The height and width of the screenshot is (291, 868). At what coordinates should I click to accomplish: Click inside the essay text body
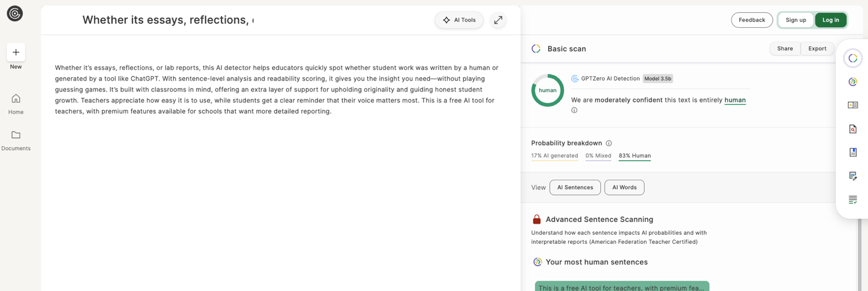click(x=277, y=89)
